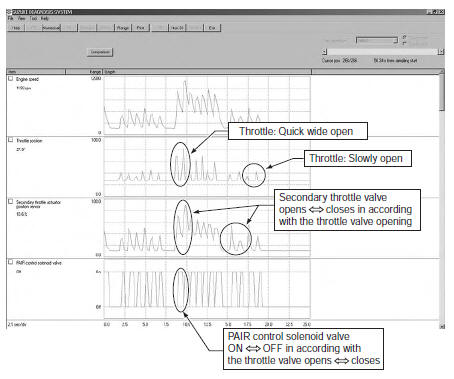Open the Tool menu
Image resolution: width=454 pixels, height=379 pixels.
(x=33, y=18)
